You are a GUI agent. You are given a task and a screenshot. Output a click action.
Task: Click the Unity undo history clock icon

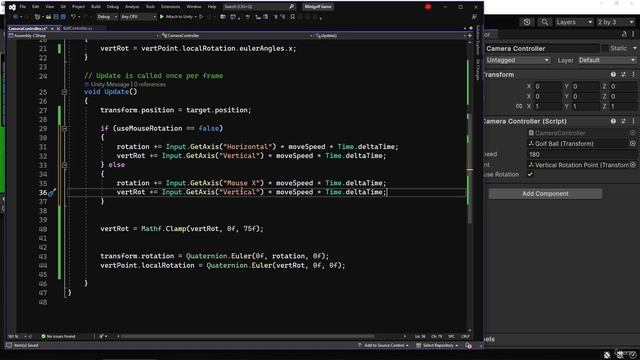527,22
